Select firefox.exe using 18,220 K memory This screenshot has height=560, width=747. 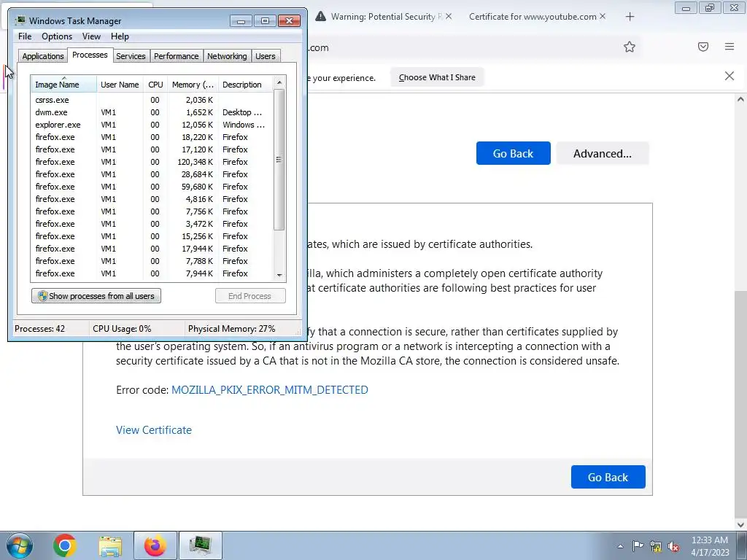tap(152, 137)
